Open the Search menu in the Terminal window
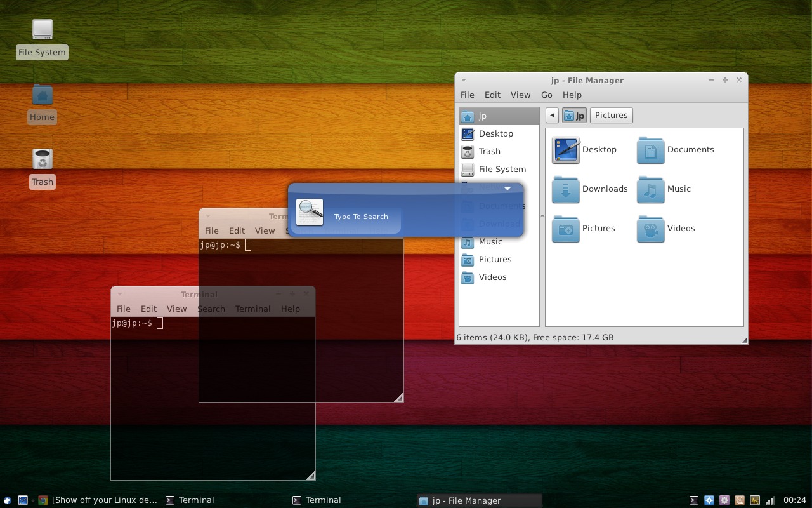This screenshot has height=508, width=812. [211, 309]
